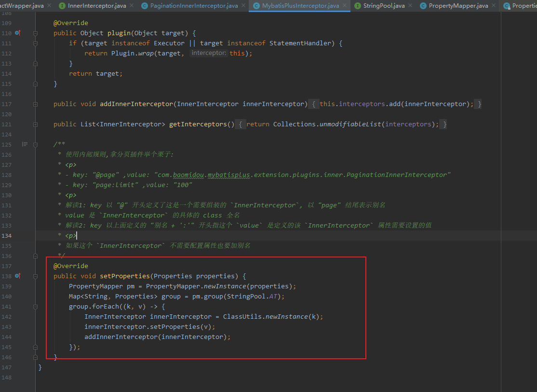537x392 pixels.
Task: Click the rendered-doc toggle icon on line 125
Action: point(25,144)
